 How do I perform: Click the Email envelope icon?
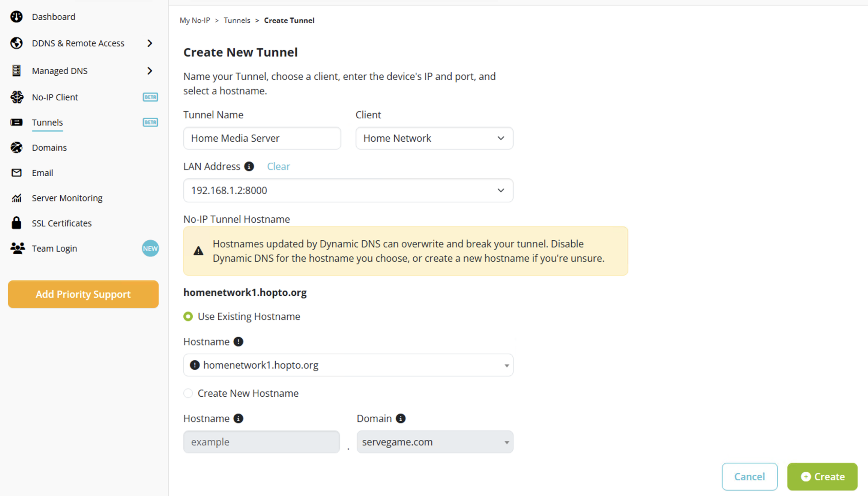(16, 173)
